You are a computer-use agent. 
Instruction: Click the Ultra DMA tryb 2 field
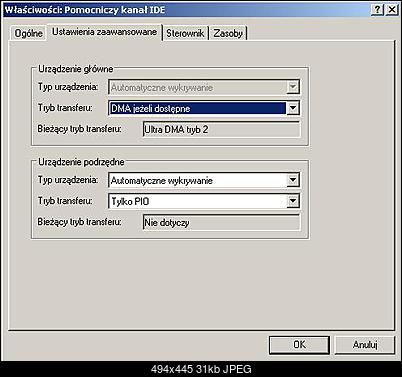pyautogui.click(x=221, y=129)
